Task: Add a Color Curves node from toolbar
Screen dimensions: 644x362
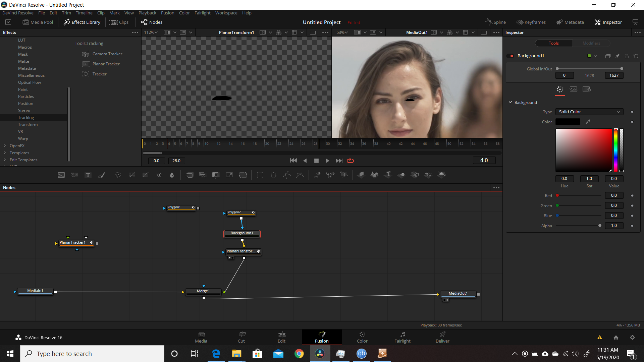Action: [x=132, y=175]
